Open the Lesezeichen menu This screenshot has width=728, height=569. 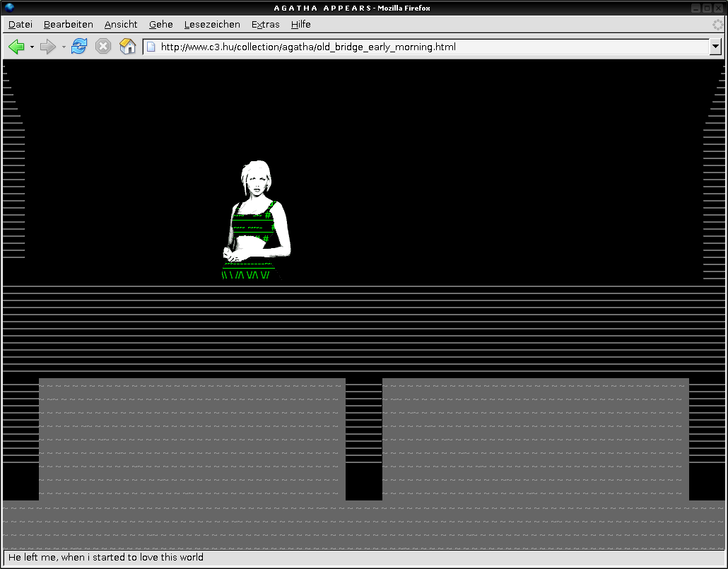pyautogui.click(x=212, y=25)
